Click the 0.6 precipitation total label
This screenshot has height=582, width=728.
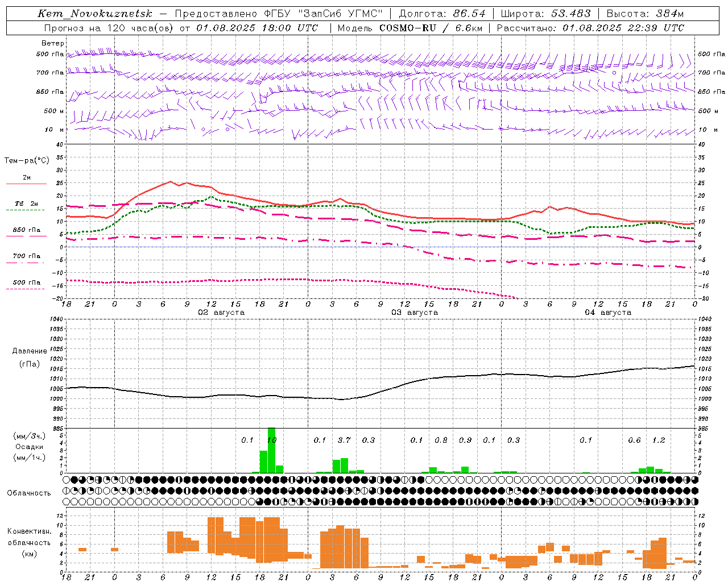coord(634,440)
